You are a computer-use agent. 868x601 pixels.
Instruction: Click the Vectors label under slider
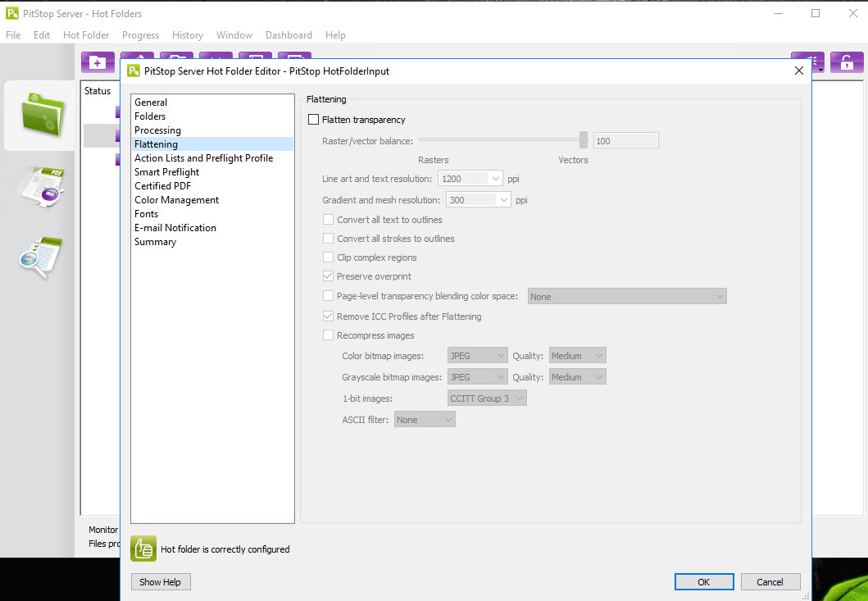tap(573, 160)
